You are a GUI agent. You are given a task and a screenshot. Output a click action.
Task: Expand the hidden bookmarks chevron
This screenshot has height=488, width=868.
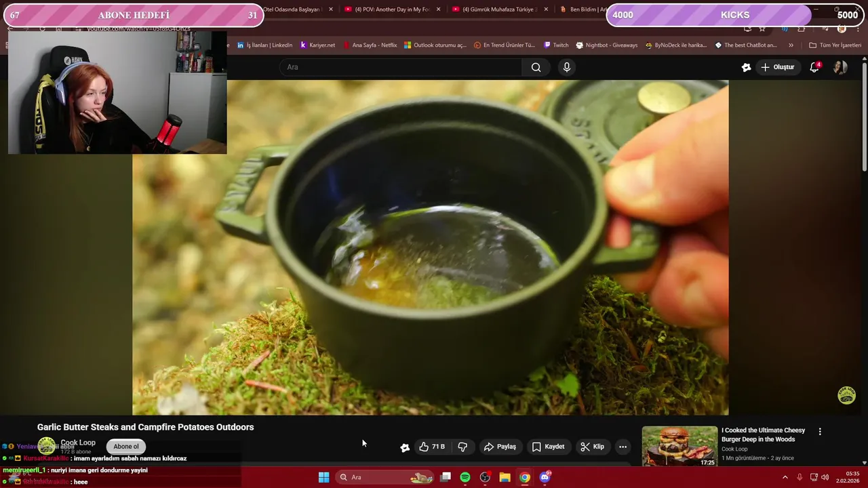pos(791,45)
